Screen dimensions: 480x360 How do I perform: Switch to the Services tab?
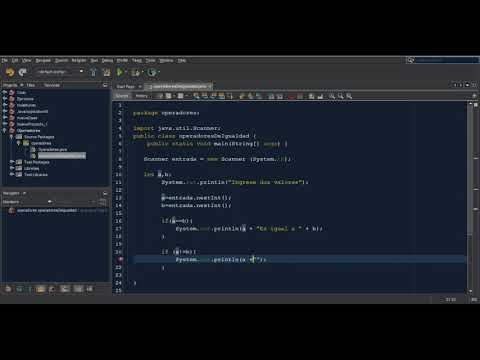52,85
